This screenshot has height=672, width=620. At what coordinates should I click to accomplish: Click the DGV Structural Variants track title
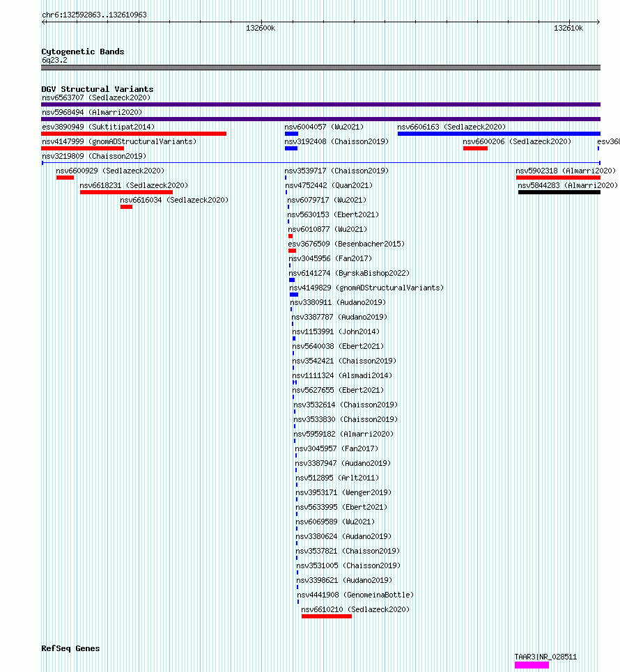pyautogui.click(x=98, y=89)
